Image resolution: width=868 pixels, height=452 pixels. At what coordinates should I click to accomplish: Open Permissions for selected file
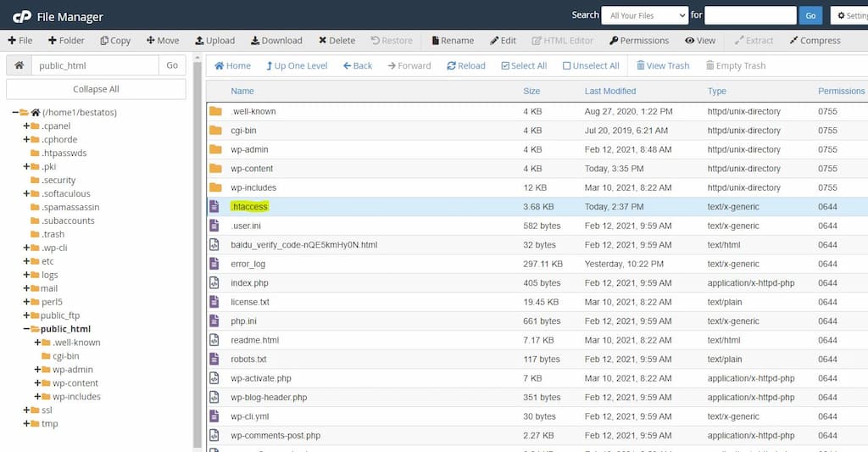click(639, 41)
